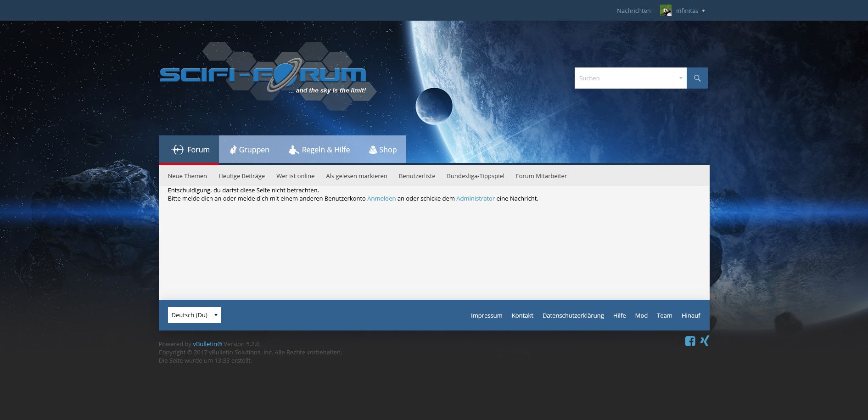The image size is (868, 420).
Task: Click the Administrator link
Action: tap(475, 198)
